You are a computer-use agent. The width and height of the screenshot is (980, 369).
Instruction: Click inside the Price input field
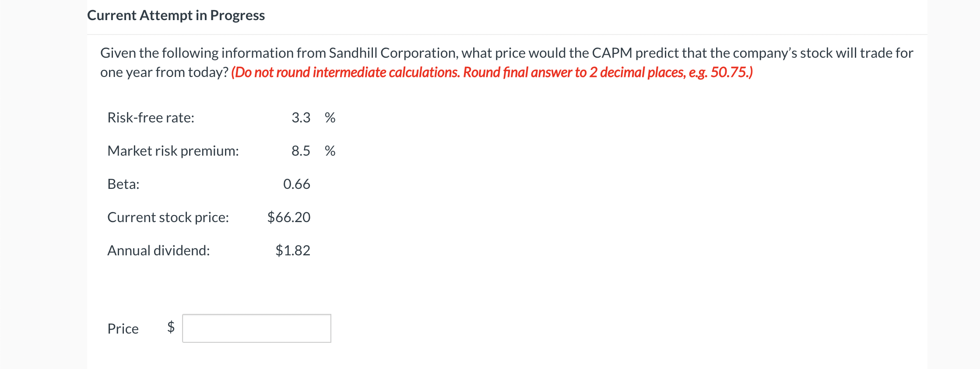click(256, 328)
